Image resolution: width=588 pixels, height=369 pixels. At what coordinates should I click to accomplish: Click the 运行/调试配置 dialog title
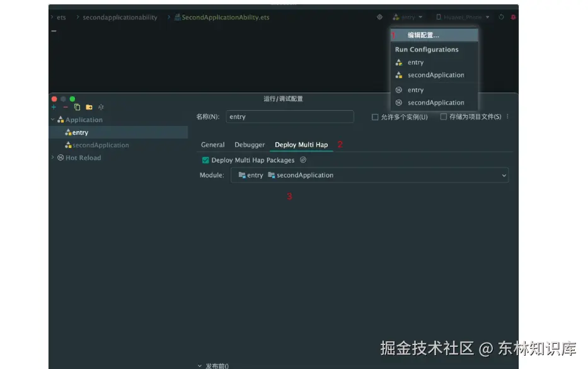[283, 99]
